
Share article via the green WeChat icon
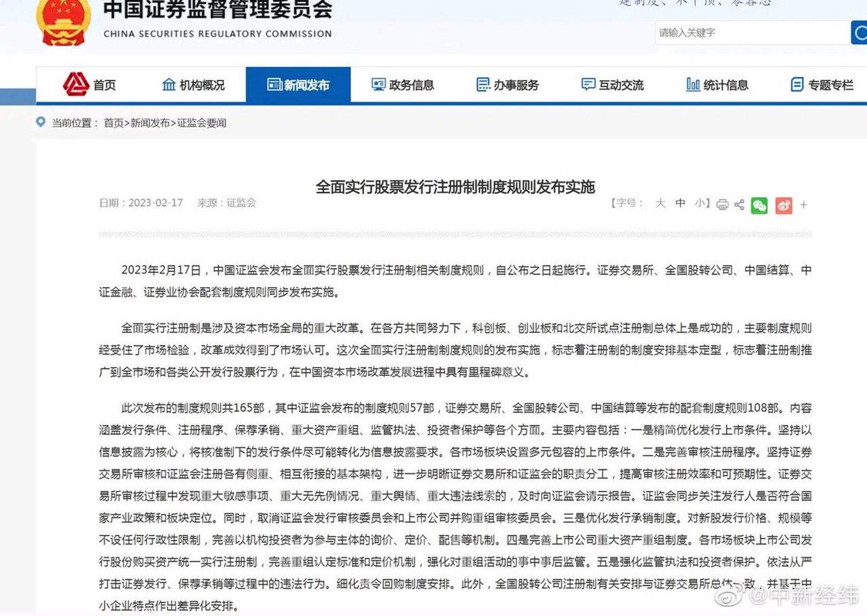coord(759,205)
